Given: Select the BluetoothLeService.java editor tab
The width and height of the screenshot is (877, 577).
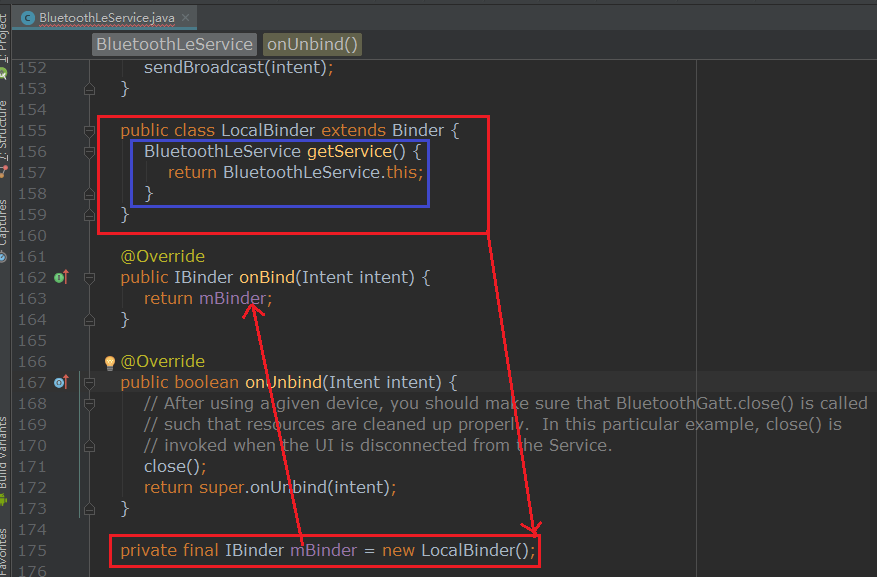Looking at the screenshot, I should coord(100,18).
